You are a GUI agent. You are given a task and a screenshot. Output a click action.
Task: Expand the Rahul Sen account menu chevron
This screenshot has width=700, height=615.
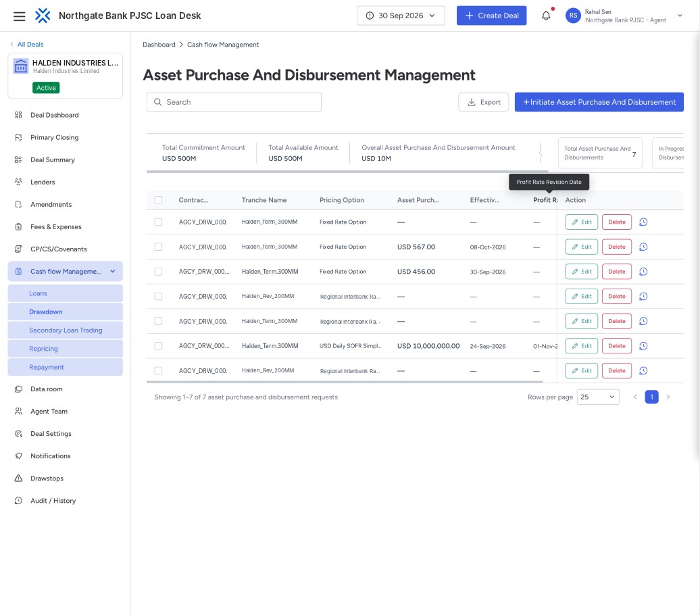coord(680,16)
